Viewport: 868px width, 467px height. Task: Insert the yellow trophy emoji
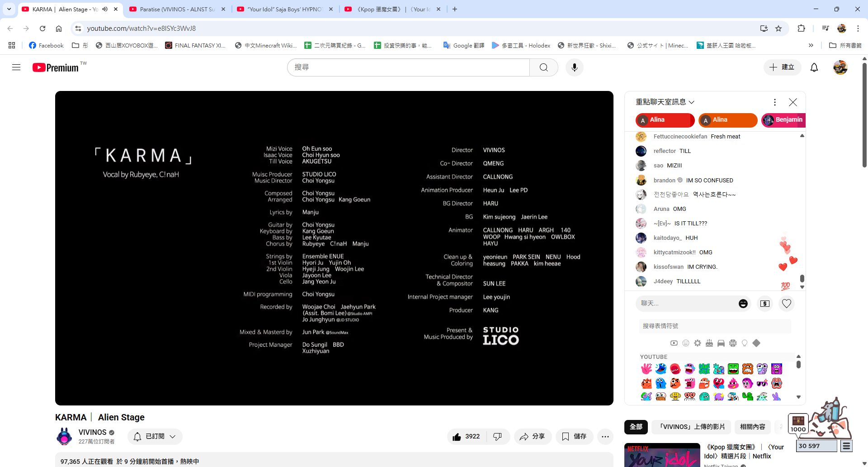click(675, 397)
